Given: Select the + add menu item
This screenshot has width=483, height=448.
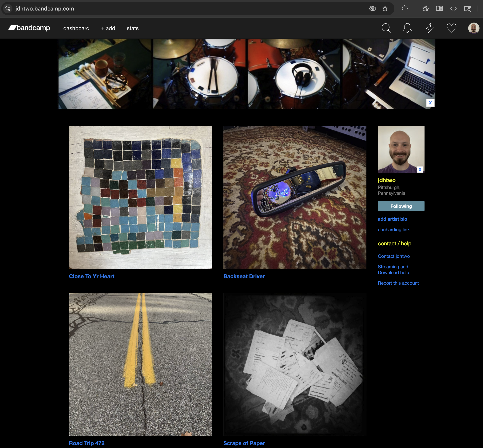Looking at the screenshot, I should click(108, 28).
